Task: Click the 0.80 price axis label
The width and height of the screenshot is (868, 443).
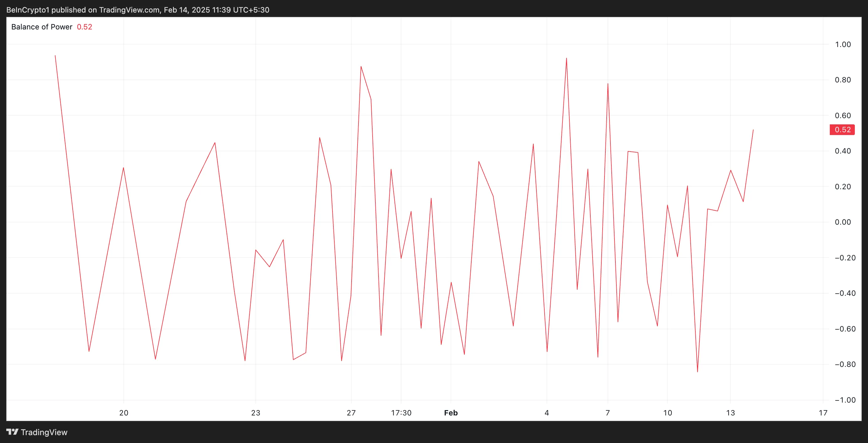Action: tap(843, 80)
